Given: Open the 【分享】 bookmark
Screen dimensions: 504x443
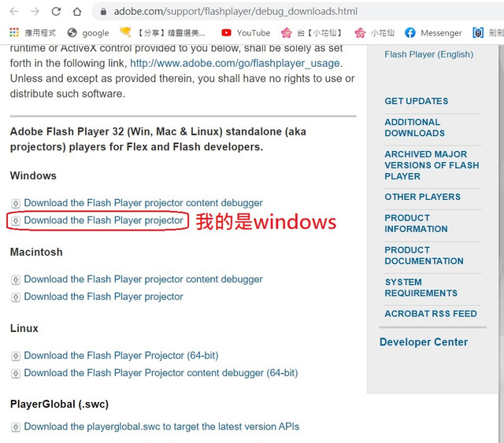Looking at the screenshot, I should click(162, 33).
